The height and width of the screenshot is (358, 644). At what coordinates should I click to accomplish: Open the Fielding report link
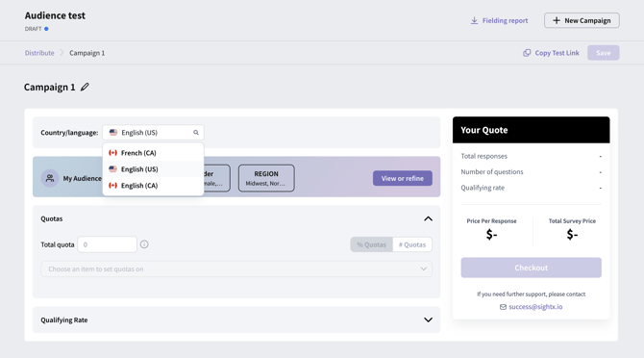[x=499, y=20]
